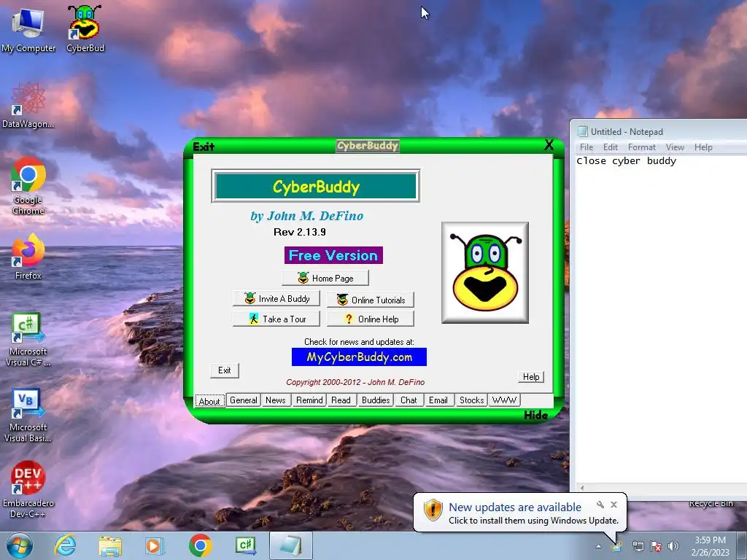
Task: Click the Windows Update tray icon
Action: pyautogui.click(x=617, y=545)
